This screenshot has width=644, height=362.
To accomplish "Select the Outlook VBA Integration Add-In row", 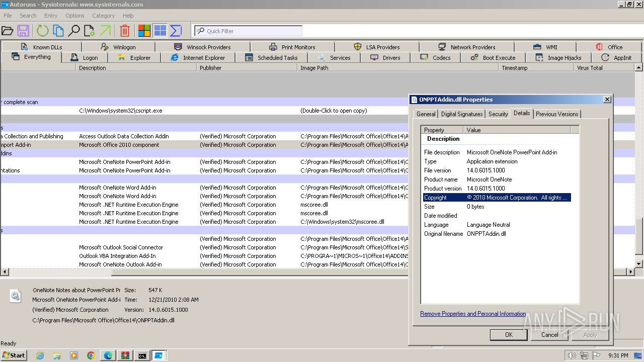I will click(204, 256).
